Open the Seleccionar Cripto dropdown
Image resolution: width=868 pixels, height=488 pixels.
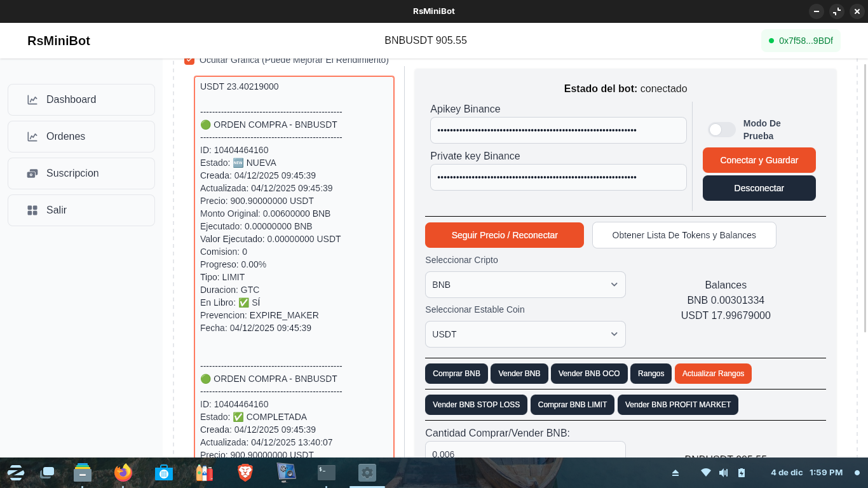[x=525, y=285]
